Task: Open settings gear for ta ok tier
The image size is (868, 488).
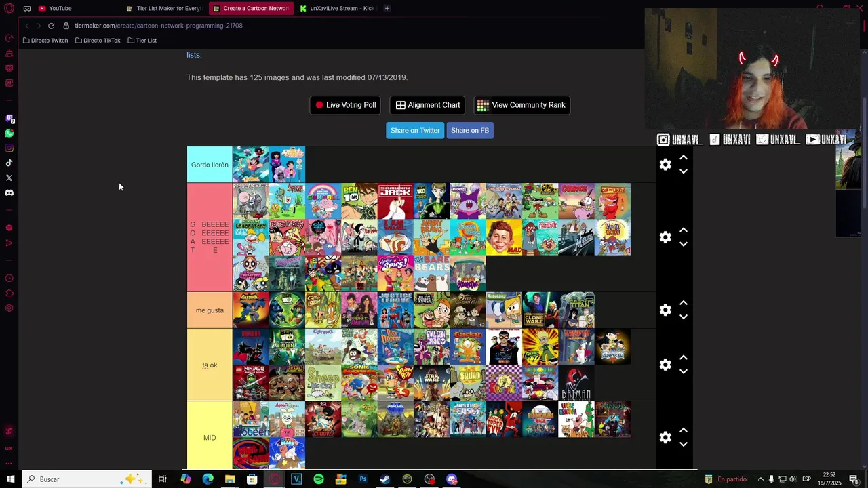Action: point(665,365)
